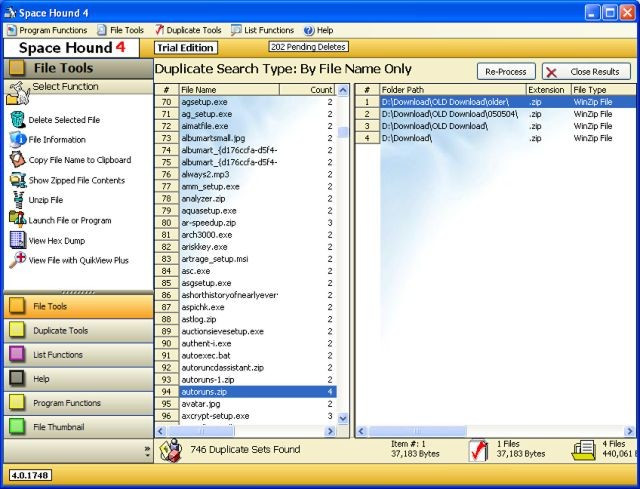Click the yellow Duplicate Tools panel square
Viewport: 640px width, 489px height.
tap(17, 330)
